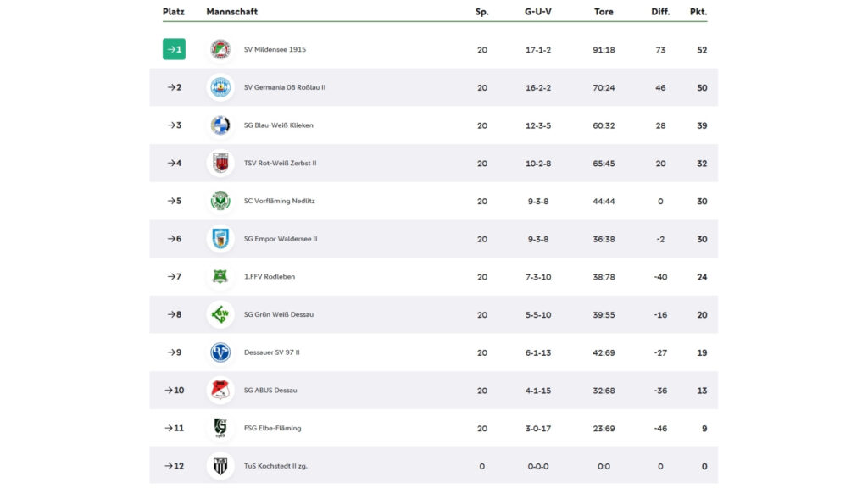
Task: Click the Tore column header
Action: point(604,12)
